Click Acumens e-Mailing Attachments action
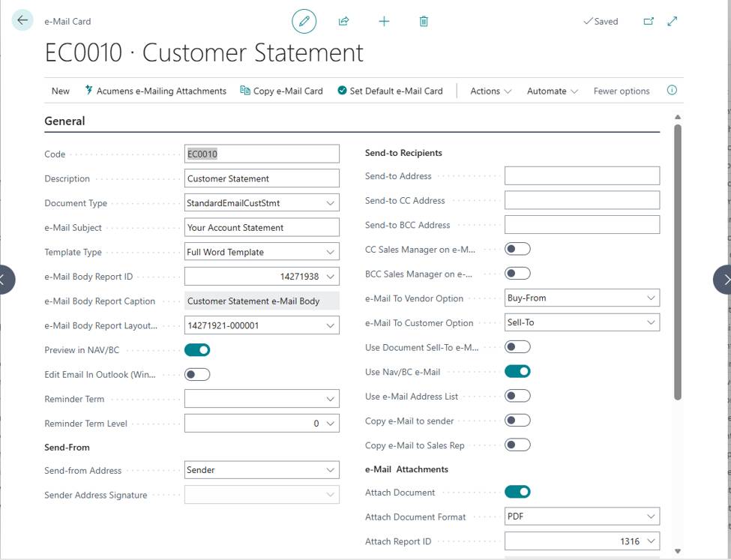 coord(155,91)
